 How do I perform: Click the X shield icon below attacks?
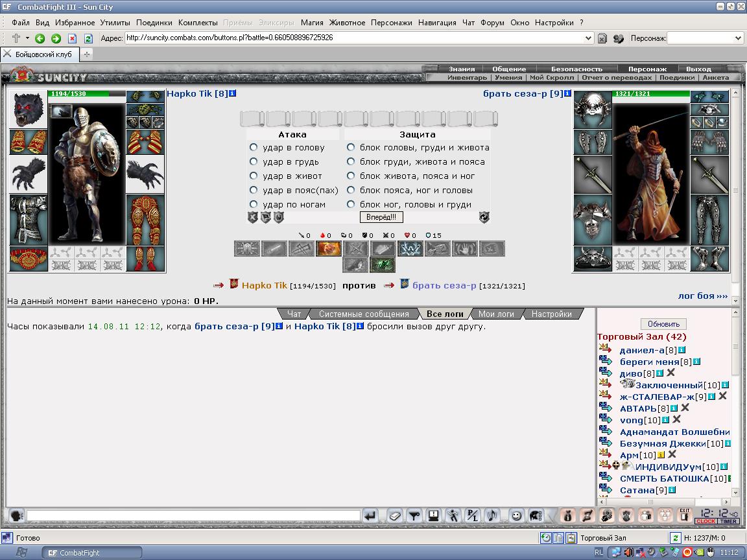coord(252,217)
